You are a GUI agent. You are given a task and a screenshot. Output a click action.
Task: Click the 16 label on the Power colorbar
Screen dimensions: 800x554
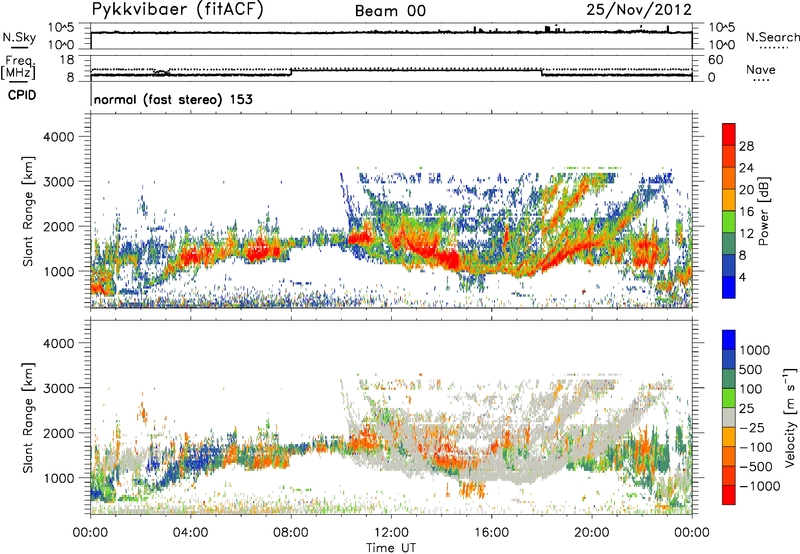(746, 212)
